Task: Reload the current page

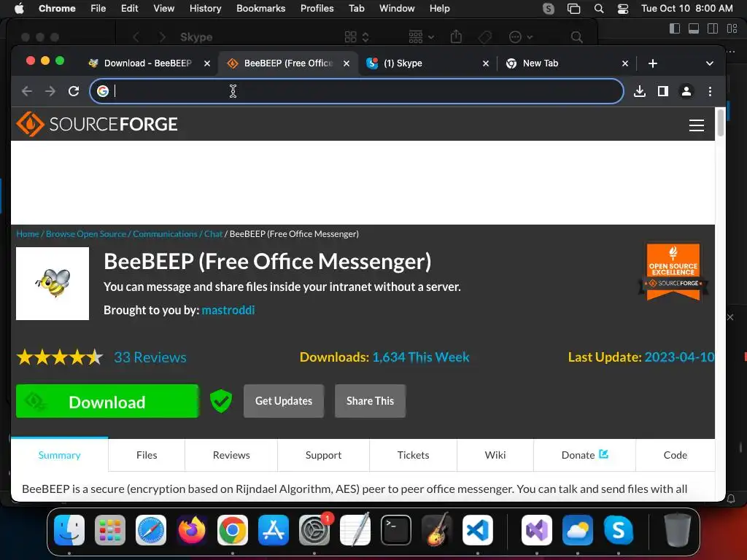Action: point(74,91)
